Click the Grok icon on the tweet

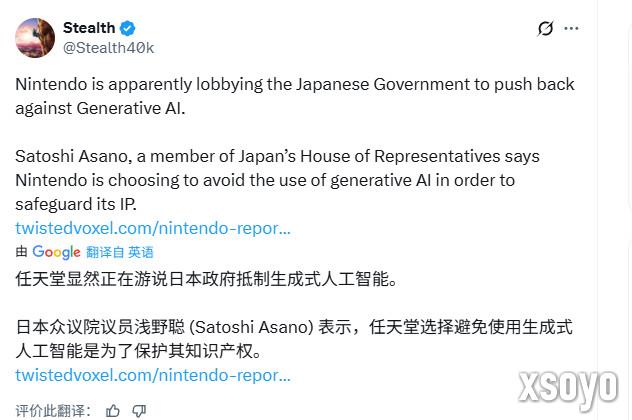click(545, 29)
